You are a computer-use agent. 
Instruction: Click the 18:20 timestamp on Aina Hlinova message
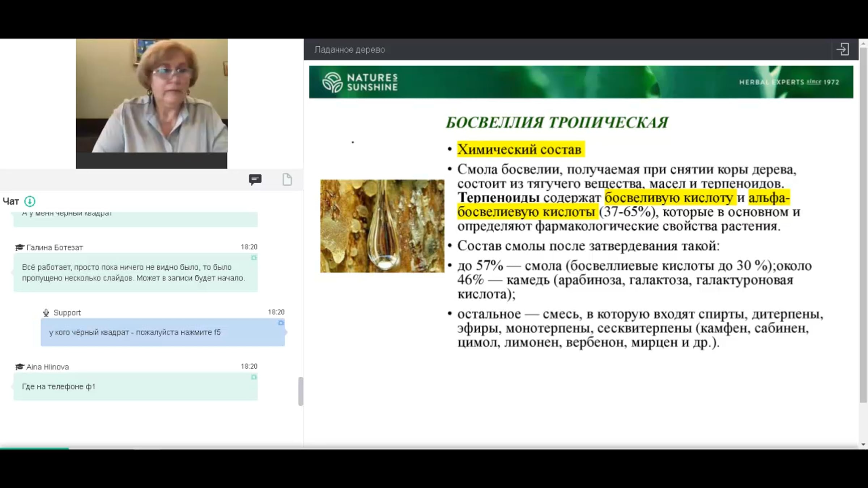click(249, 366)
